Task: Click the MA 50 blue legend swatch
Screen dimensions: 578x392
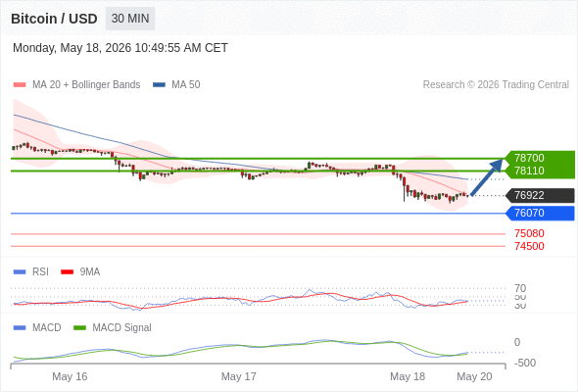Action: click(x=159, y=85)
